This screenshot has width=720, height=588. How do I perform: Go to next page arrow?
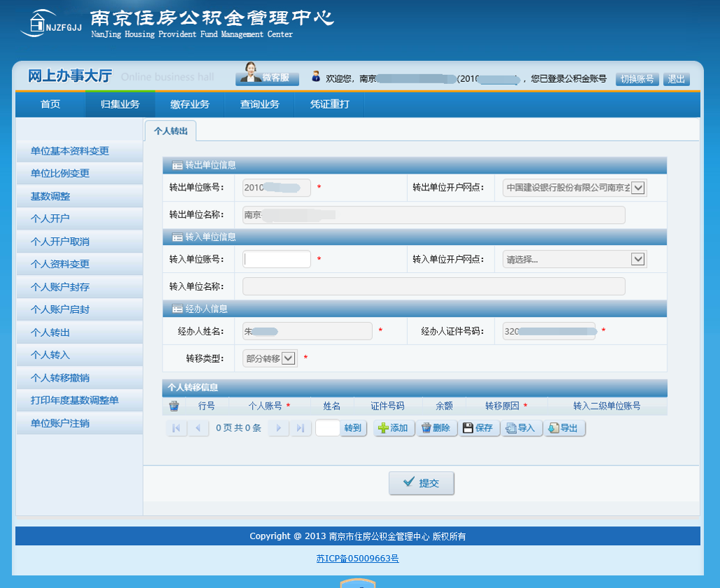(x=278, y=428)
